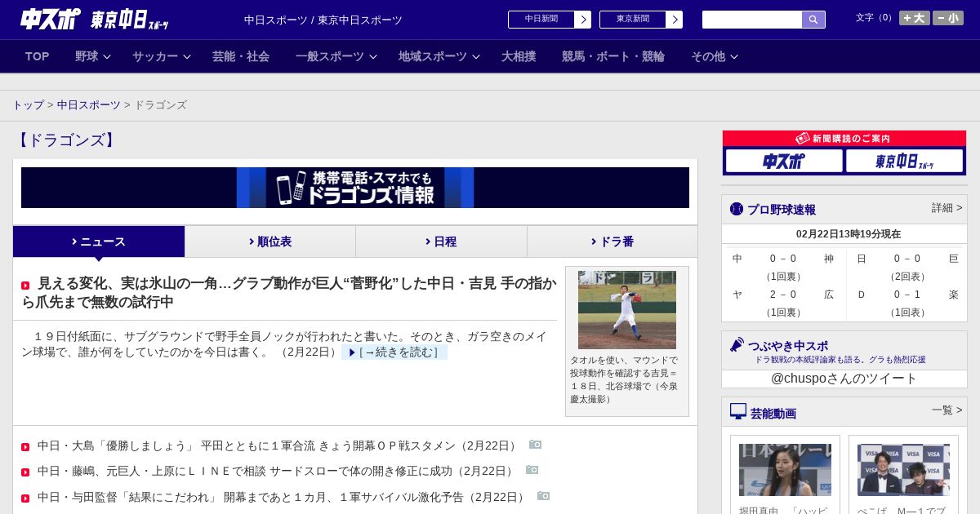Click the 中日スポーツ / 東京中日スポーツ header text
980x514 pixels.
coord(323,20)
